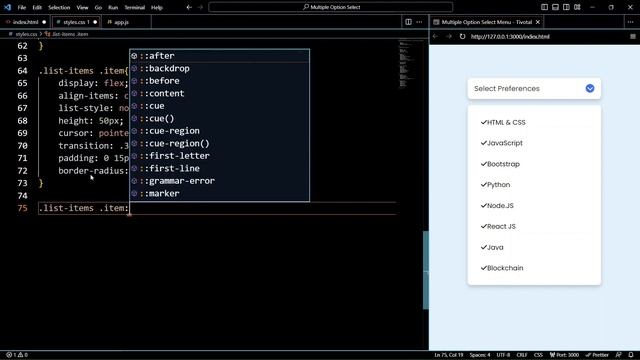This screenshot has width=640, height=360.
Task: Reload the preview page
Action: (x=462, y=36)
